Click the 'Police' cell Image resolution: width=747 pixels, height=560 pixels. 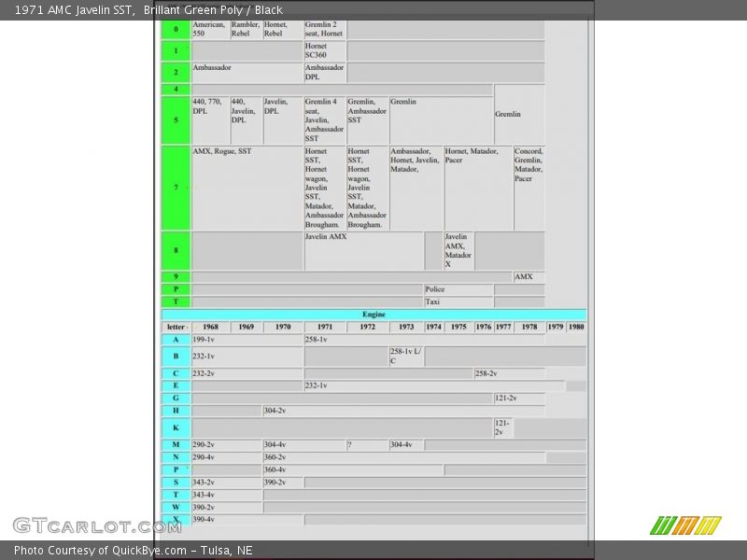coord(458,289)
